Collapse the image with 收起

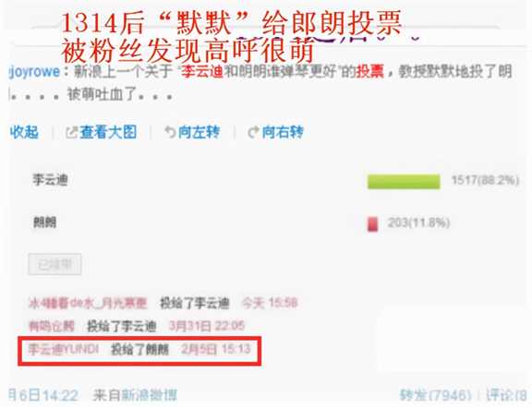coord(24,132)
